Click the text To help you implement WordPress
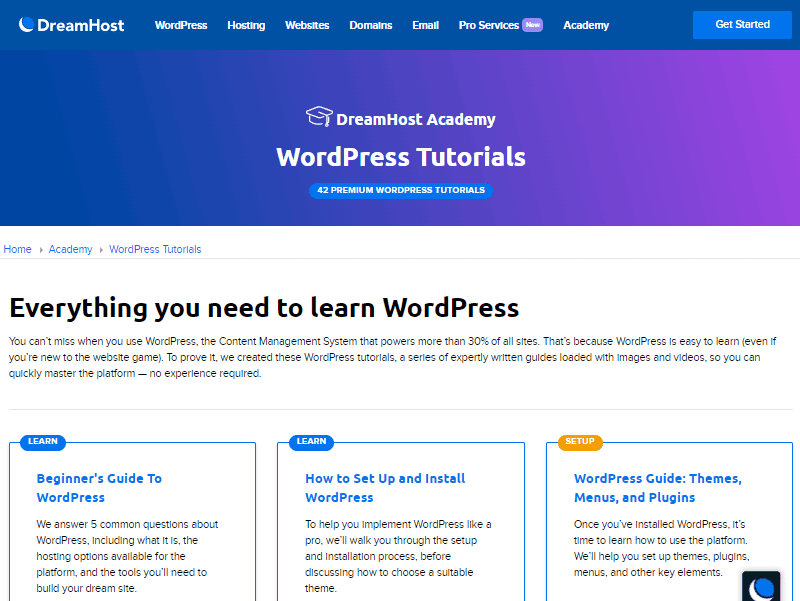Viewport: 800px width, 601px height. [x=398, y=556]
